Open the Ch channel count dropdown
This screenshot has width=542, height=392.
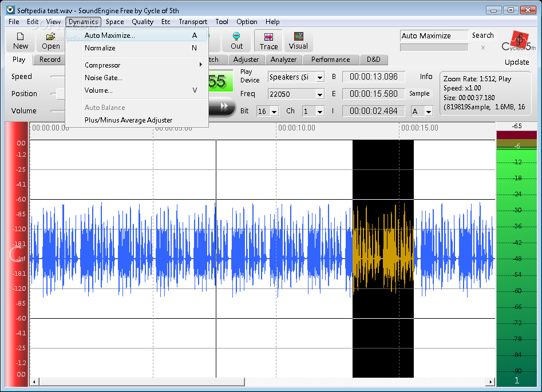click(x=320, y=112)
